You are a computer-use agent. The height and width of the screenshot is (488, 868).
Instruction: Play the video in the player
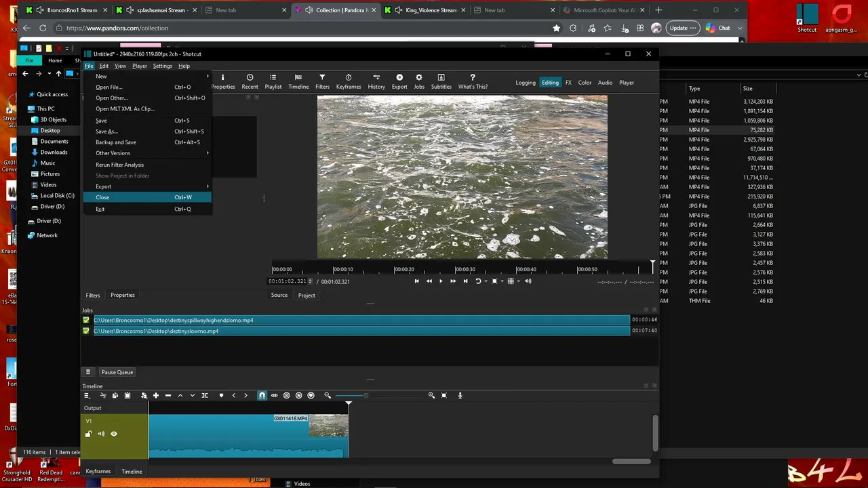click(441, 281)
